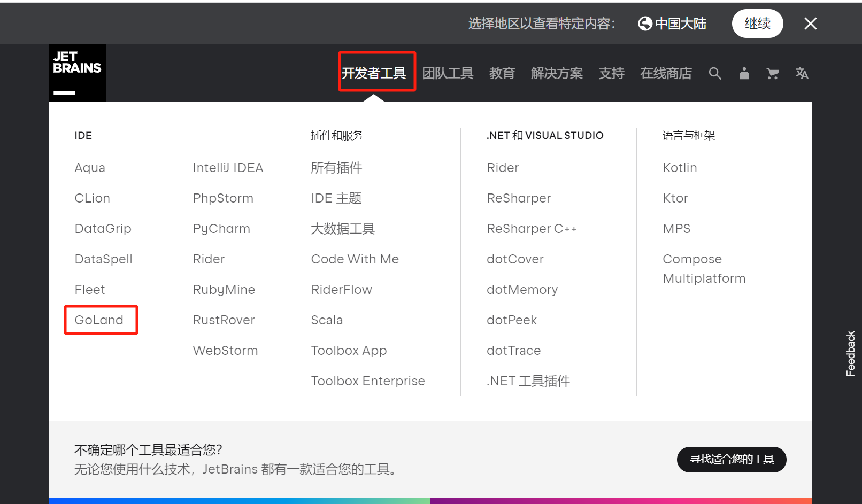Open the Aqua IDE link
The height and width of the screenshot is (504, 862).
pos(90,168)
